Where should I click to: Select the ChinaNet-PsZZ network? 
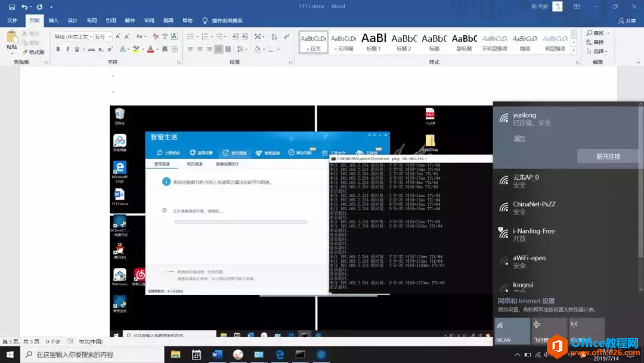tap(566, 208)
